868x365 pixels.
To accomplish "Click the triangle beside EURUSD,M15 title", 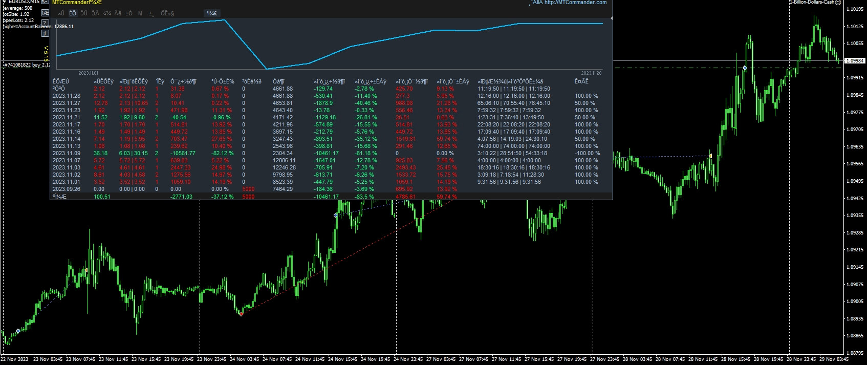I will 4,2.
